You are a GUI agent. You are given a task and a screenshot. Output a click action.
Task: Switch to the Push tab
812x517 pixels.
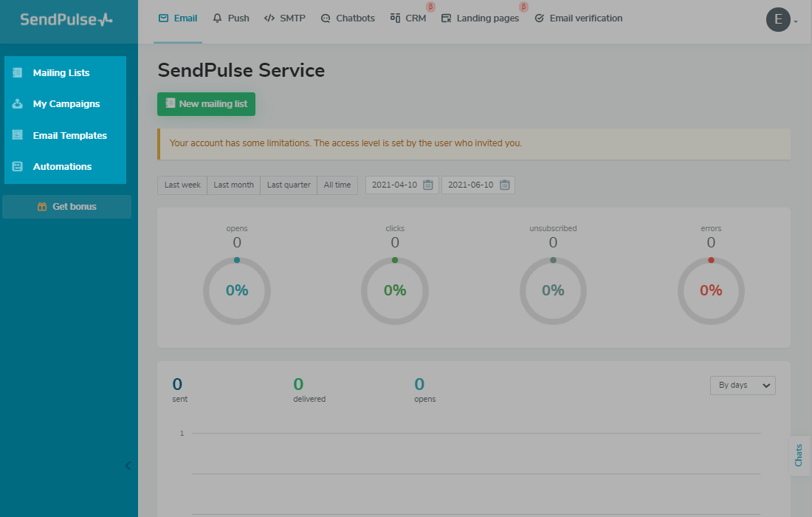230,18
